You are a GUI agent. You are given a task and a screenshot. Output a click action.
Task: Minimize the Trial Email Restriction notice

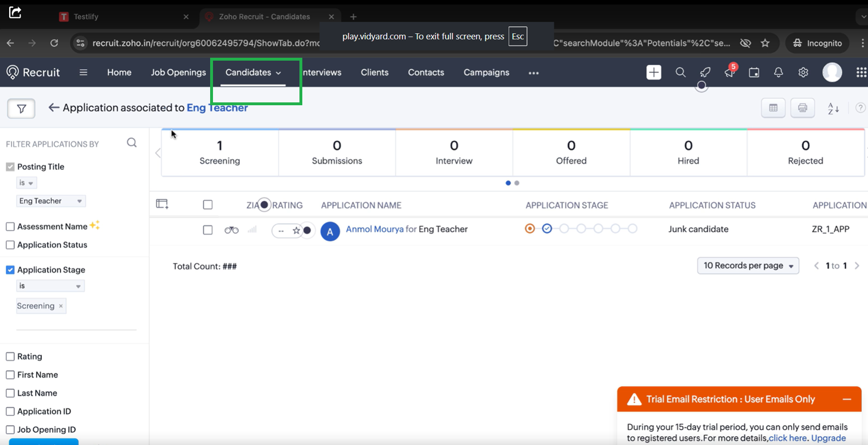coord(847,399)
